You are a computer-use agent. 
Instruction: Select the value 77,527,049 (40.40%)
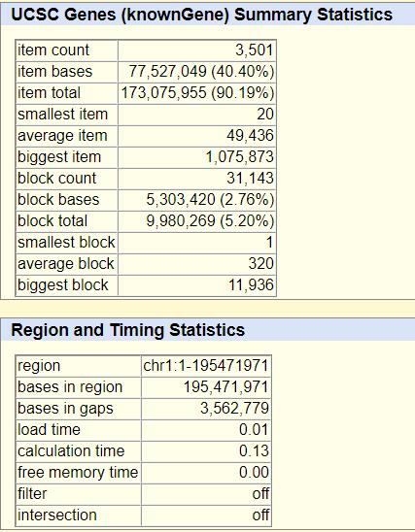pos(201,72)
